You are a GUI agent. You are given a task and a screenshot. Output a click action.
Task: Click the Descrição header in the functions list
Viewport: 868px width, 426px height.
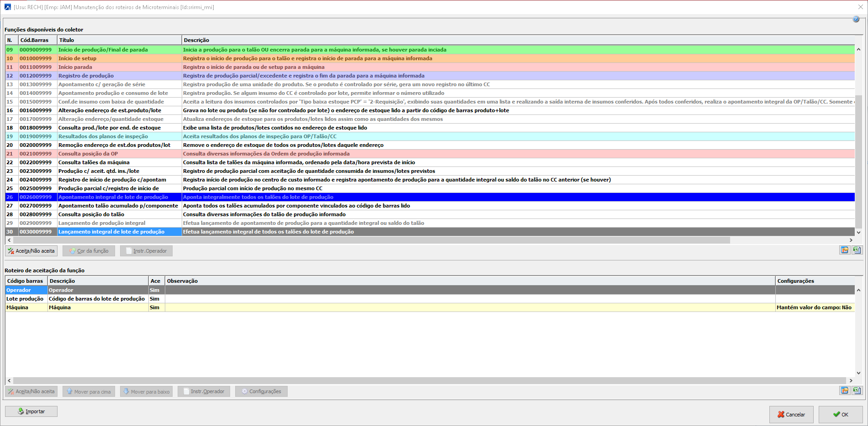(518, 40)
